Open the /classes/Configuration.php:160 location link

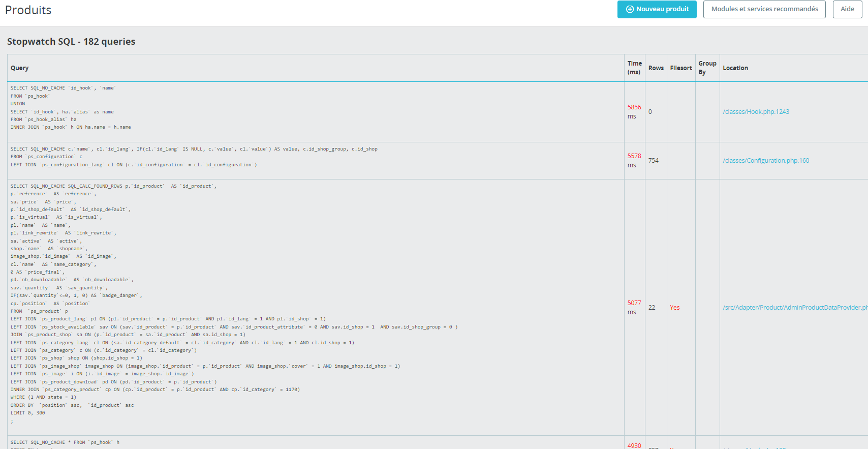click(x=766, y=161)
